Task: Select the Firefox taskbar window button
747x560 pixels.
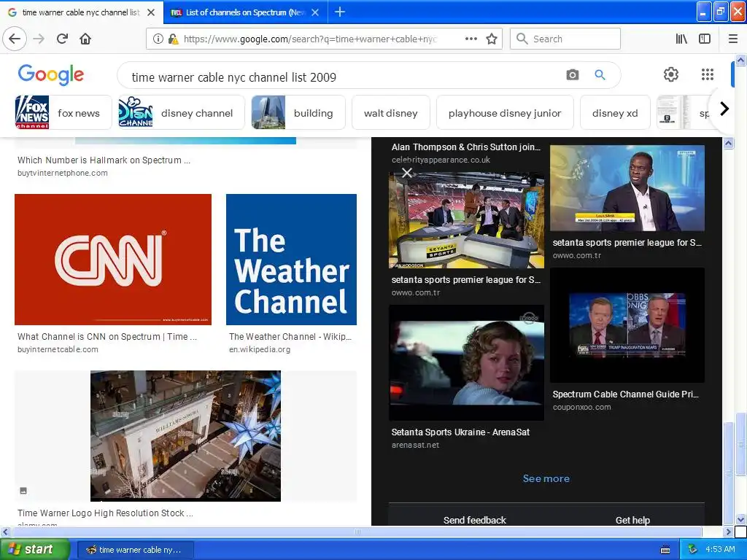Action: pyautogui.click(x=135, y=550)
